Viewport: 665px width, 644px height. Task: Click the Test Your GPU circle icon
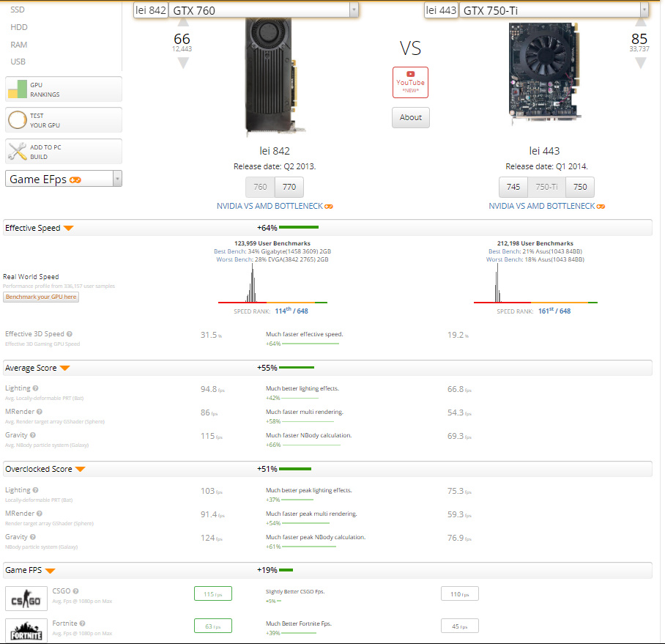tap(18, 120)
